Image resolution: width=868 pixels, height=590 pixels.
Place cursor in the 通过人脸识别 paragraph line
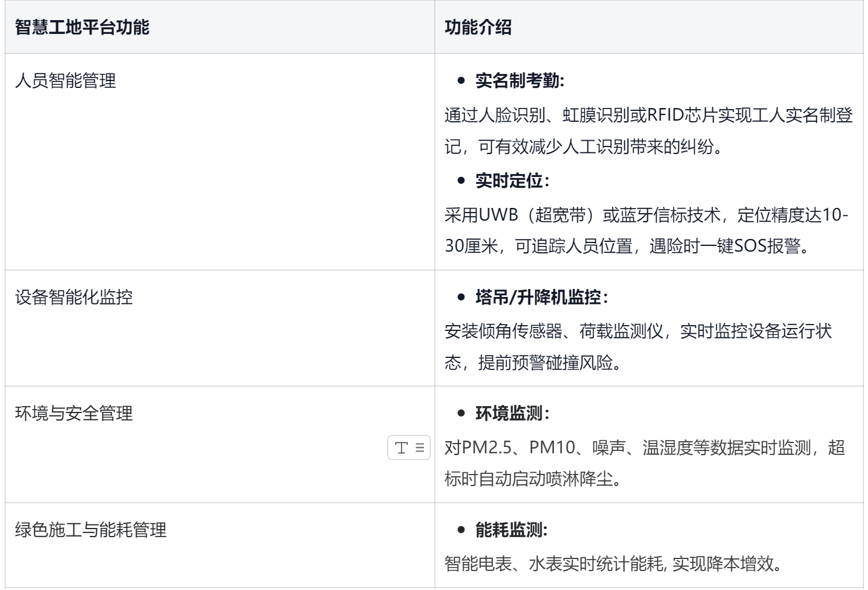[648, 115]
